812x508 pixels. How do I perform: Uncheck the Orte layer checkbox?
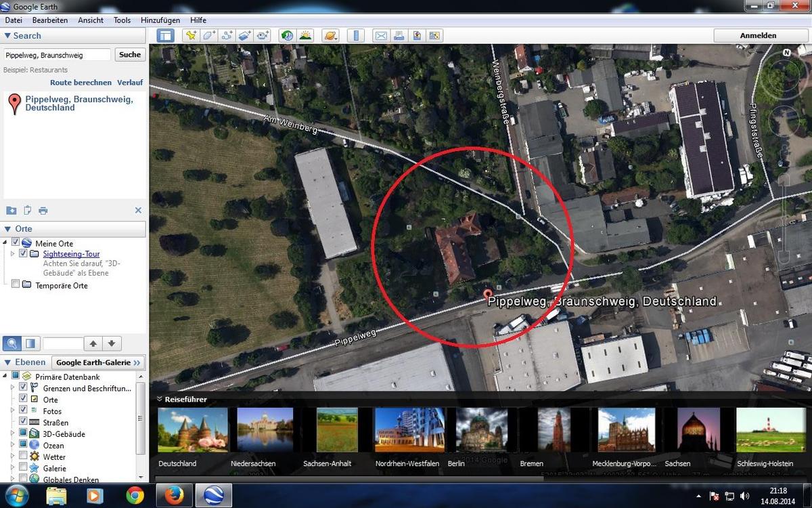click(x=23, y=399)
